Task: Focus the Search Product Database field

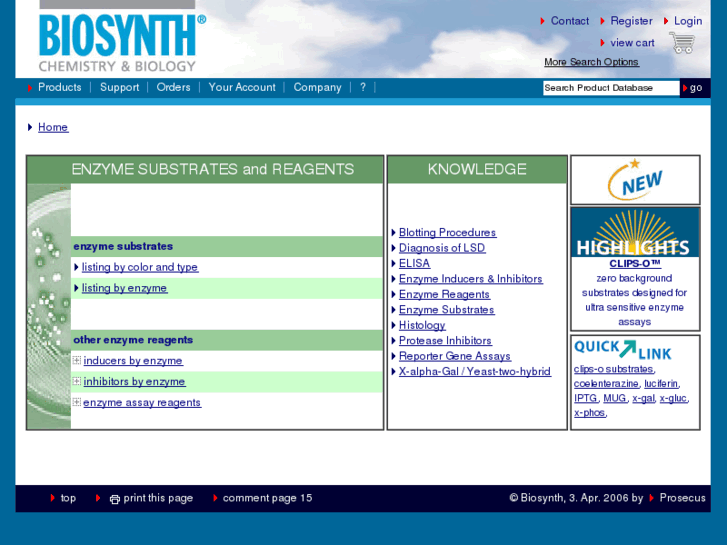Action: pyautogui.click(x=611, y=88)
